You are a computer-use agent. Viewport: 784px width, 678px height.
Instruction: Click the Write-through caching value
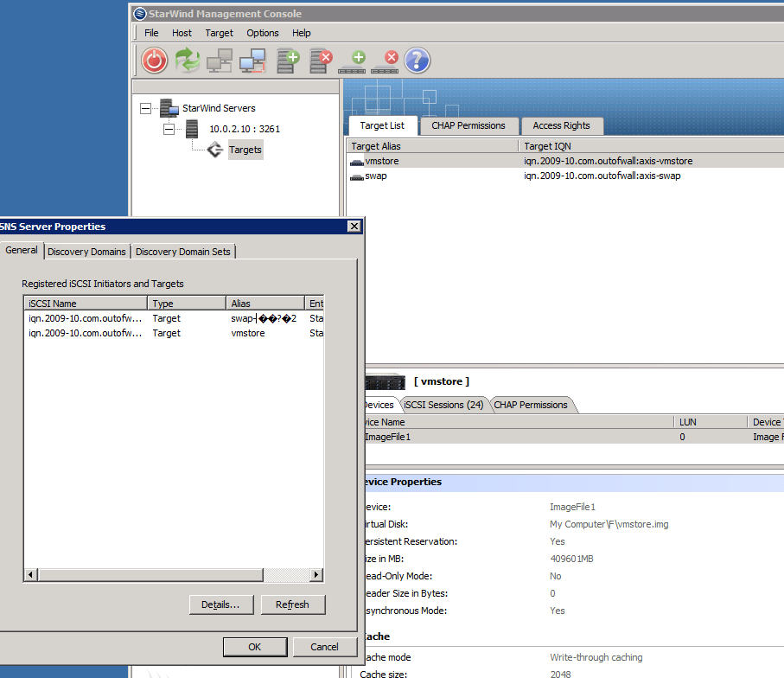tap(596, 657)
